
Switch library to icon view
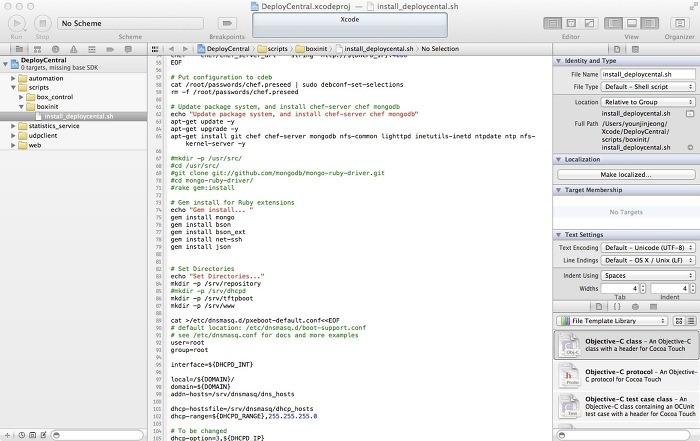tap(679, 321)
